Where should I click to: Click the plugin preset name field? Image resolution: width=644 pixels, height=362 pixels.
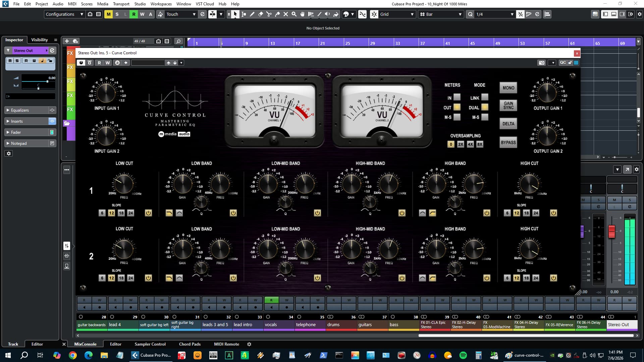[x=148, y=63]
